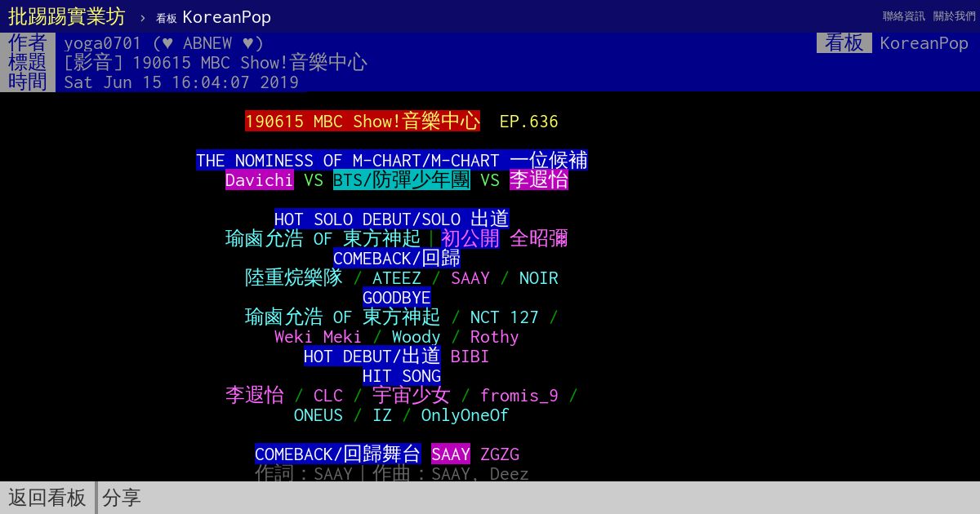This screenshot has width=980, height=514.
Task: Click the Weki Meki text
Action: (x=318, y=337)
